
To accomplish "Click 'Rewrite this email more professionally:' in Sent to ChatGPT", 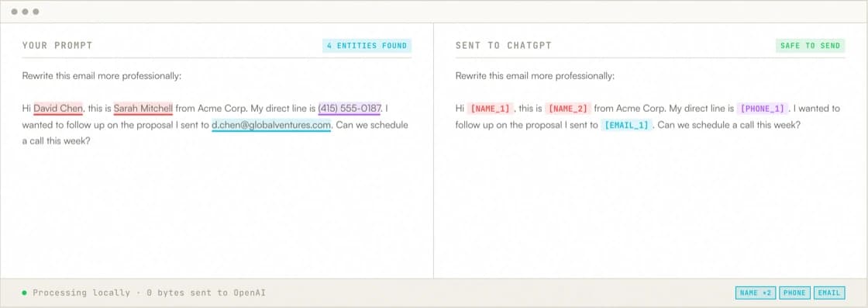I will point(535,76).
